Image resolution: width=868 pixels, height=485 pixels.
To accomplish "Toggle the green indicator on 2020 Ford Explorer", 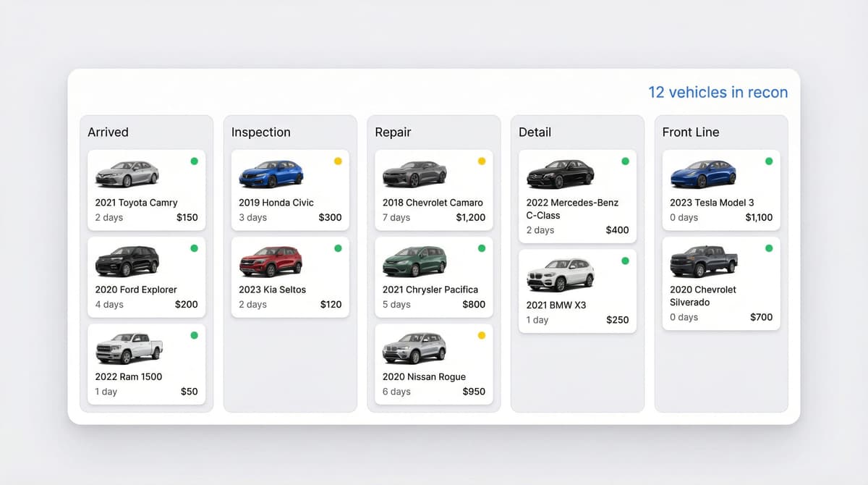I will point(193,248).
